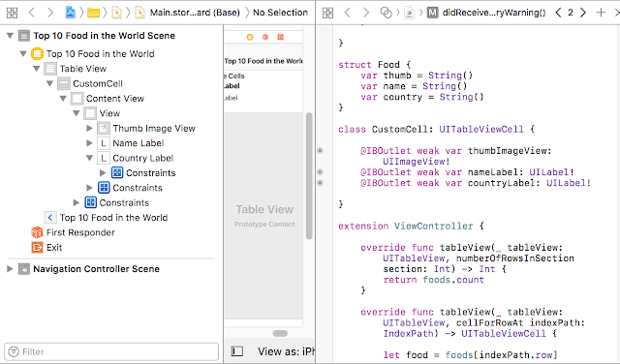Click the Table View prototype content area
Image resolution: width=620 pixels, height=364 pixels.
point(264,215)
